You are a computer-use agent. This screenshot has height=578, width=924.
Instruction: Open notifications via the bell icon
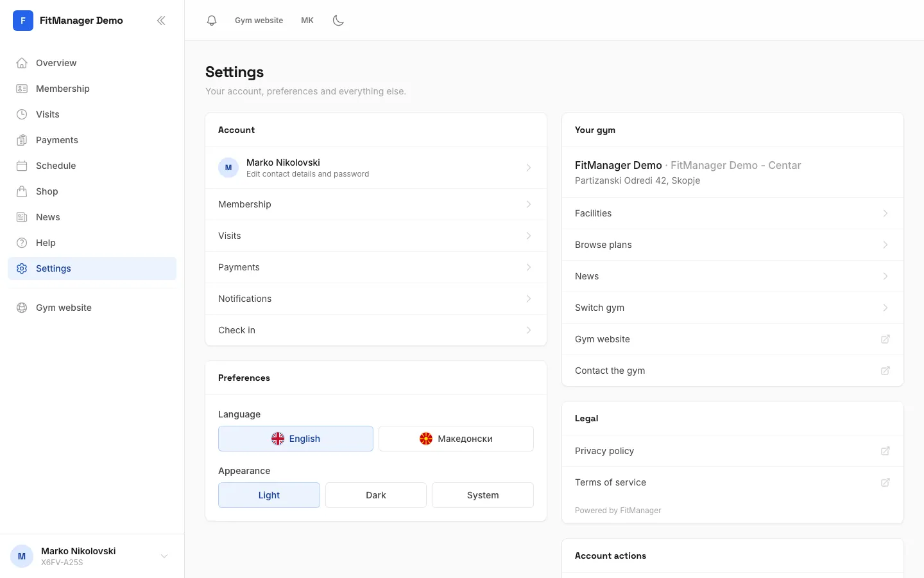tap(212, 21)
